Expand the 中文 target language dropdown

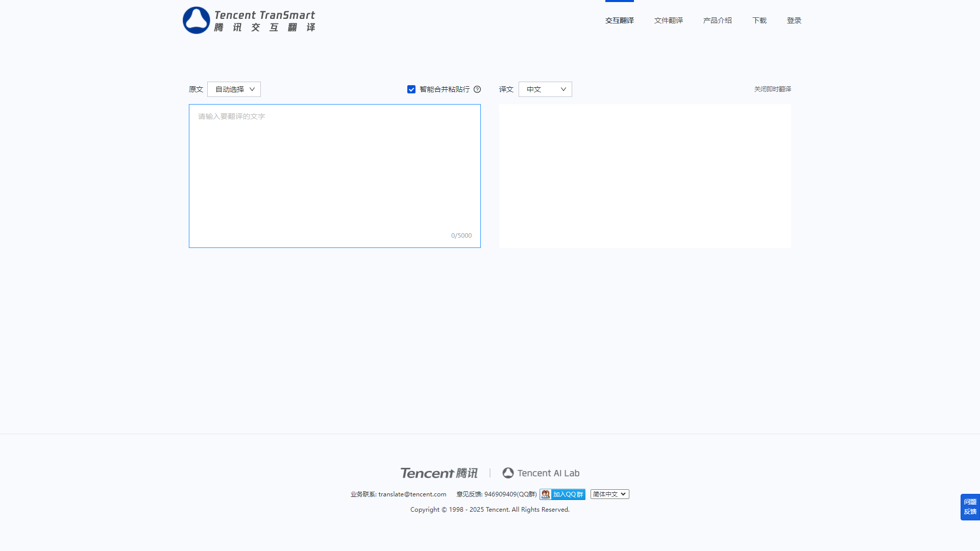point(545,89)
